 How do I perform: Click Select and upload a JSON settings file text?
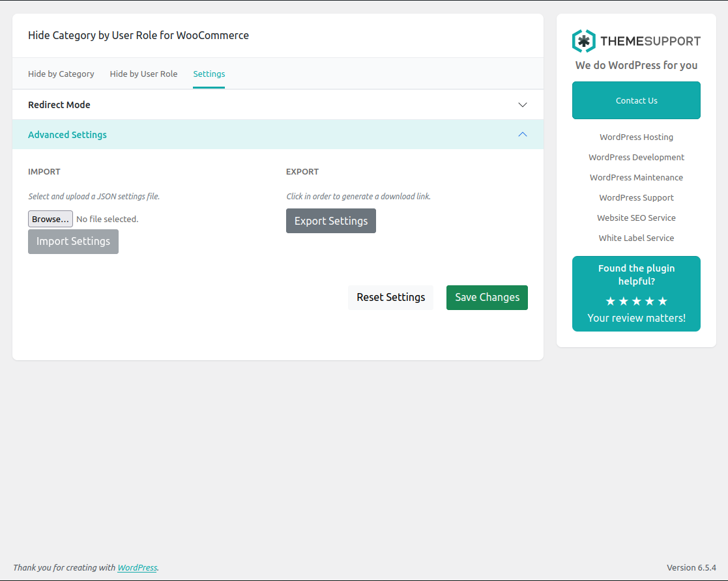(x=94, y=196)
